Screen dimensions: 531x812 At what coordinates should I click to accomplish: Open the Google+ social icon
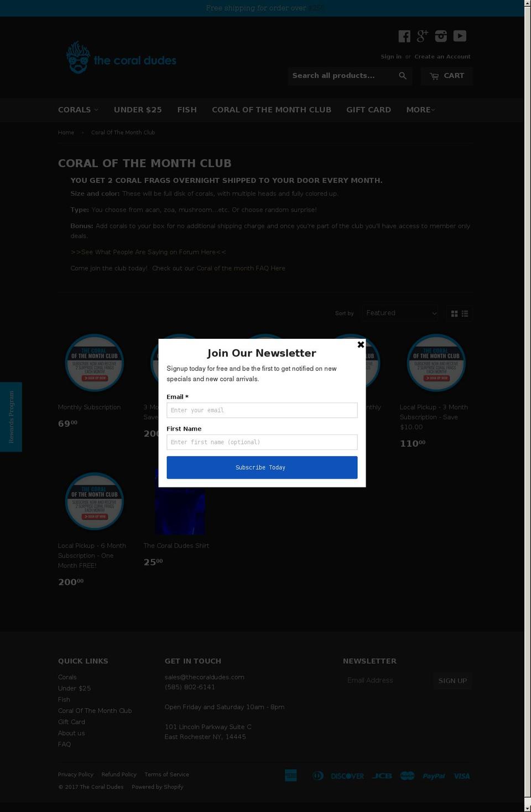tap(422, 36)
